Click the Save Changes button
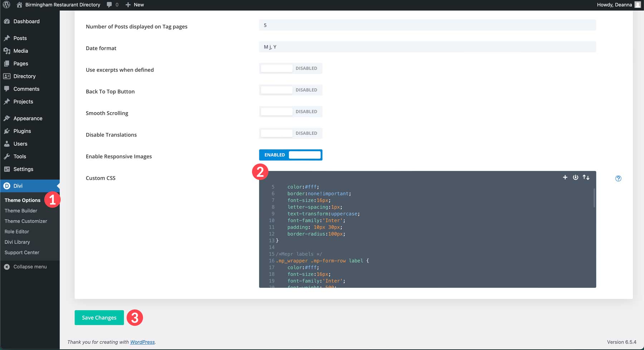 pyautogui.click(x=99, y=317)
